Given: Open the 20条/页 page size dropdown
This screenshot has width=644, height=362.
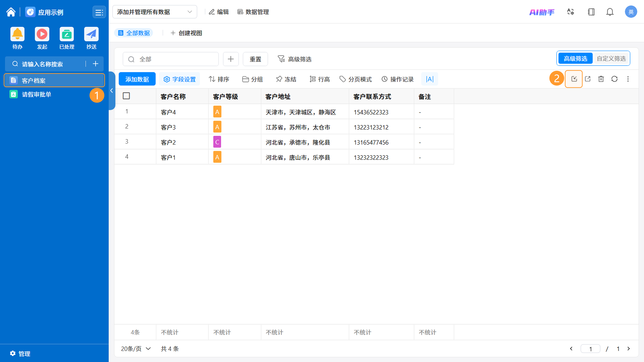Looking at the screenshot, I should coord(136,349).
